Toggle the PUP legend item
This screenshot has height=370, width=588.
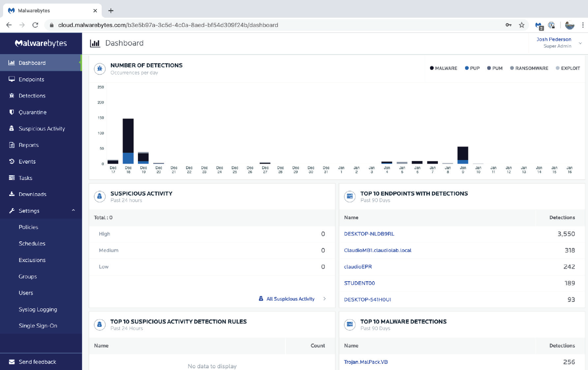coord(472,68)
